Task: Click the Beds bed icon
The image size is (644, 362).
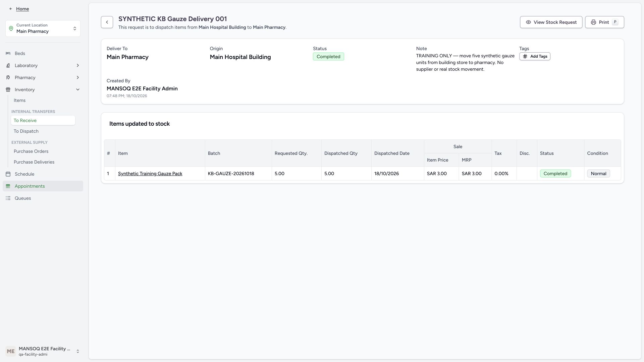Action: pyautogui.click(x=8, y=53)
